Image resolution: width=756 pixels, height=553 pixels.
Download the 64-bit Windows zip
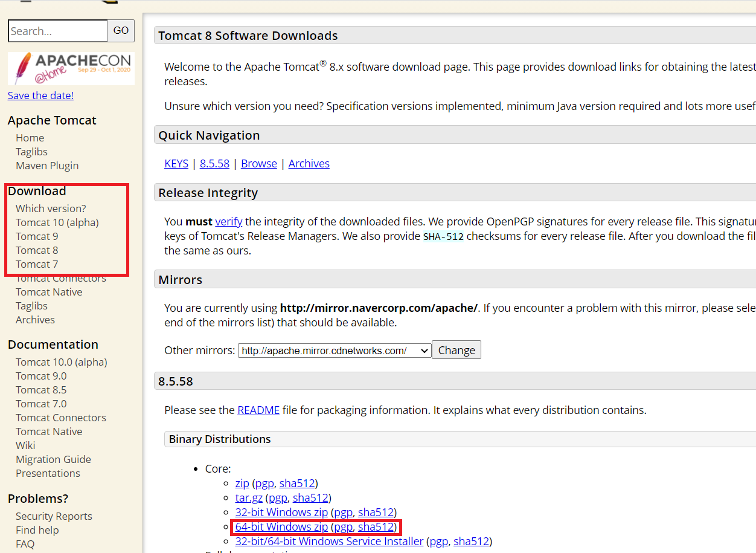click(281, 527)
